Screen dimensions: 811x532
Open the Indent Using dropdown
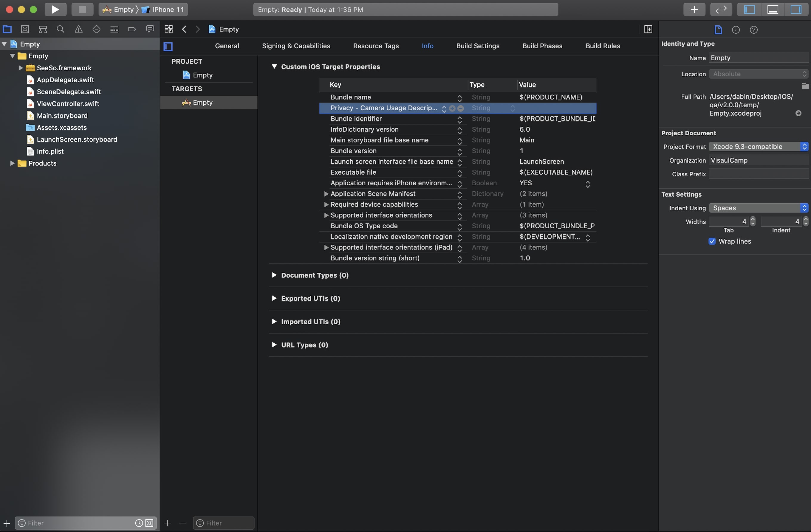pos(759,208)
